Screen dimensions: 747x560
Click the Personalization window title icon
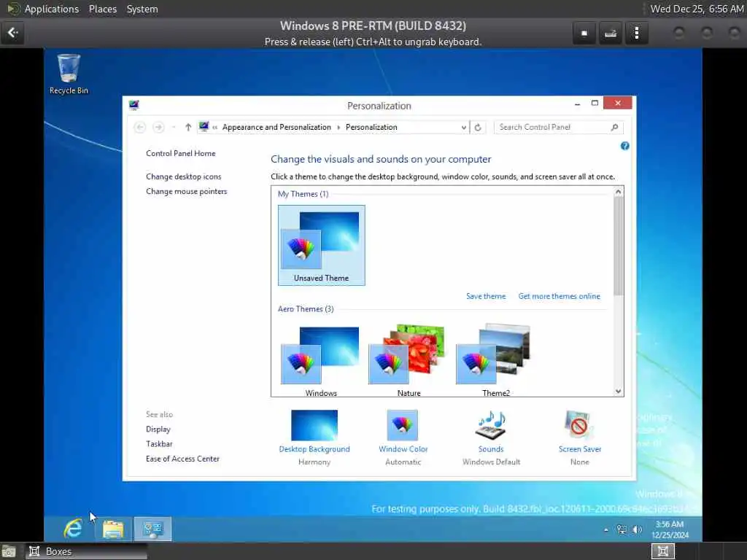pyautogui.click(x=134, y=105)
